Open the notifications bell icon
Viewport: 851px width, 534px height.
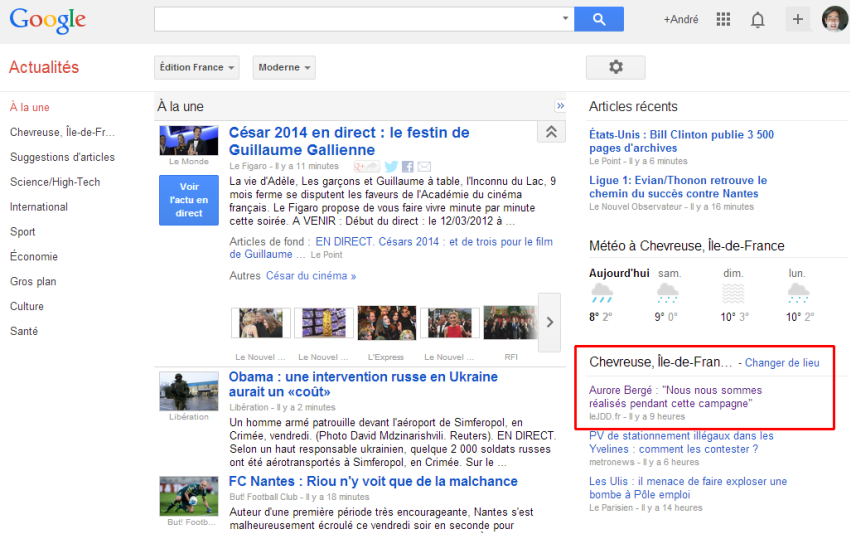tap(758, 20)
